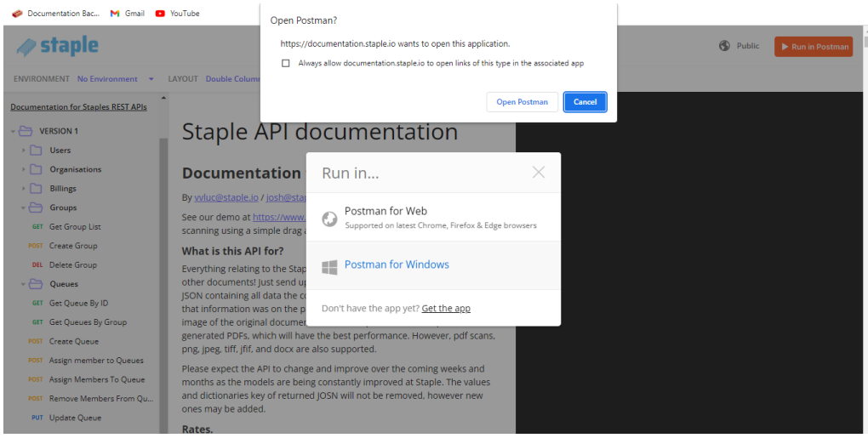
Task: Click the Users folder icon
Action: point(36,150)
